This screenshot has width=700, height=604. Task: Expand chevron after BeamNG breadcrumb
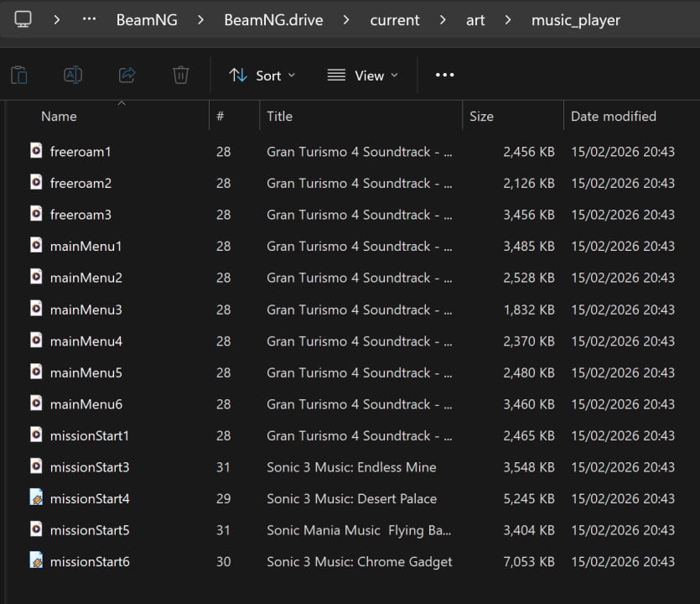200,20
